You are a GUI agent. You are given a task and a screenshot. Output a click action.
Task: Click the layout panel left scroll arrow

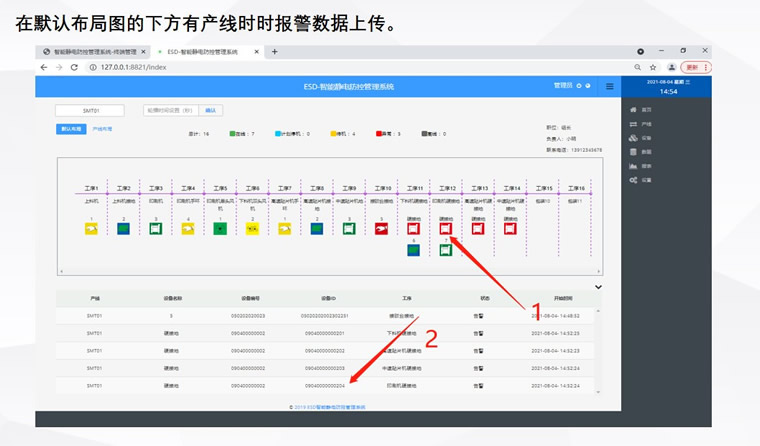point(61,271)
